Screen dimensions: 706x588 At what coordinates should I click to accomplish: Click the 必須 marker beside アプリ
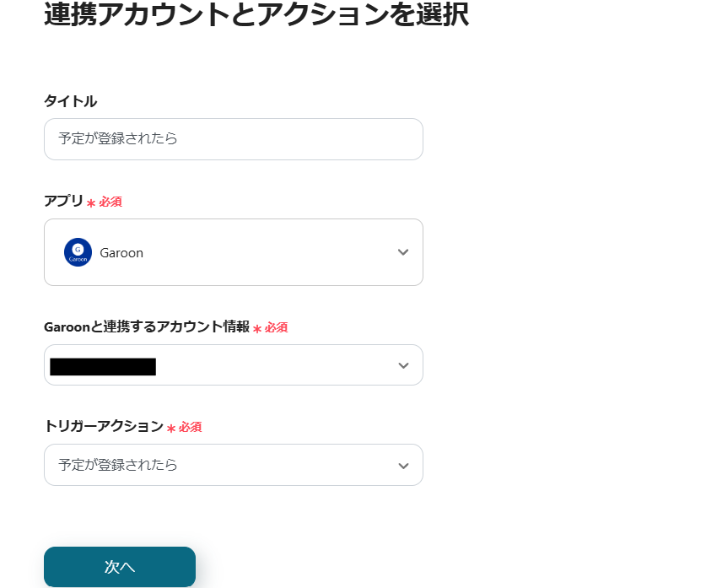(x=110, y=202)
